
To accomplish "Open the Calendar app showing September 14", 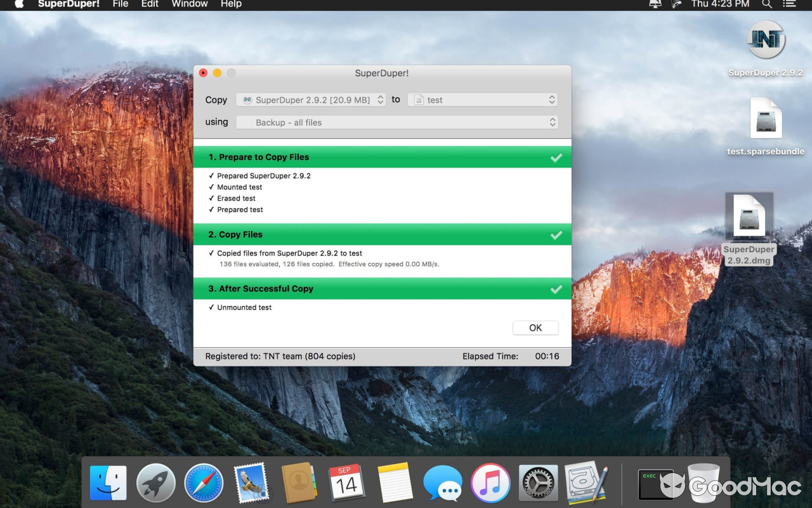I will point(346,483).
